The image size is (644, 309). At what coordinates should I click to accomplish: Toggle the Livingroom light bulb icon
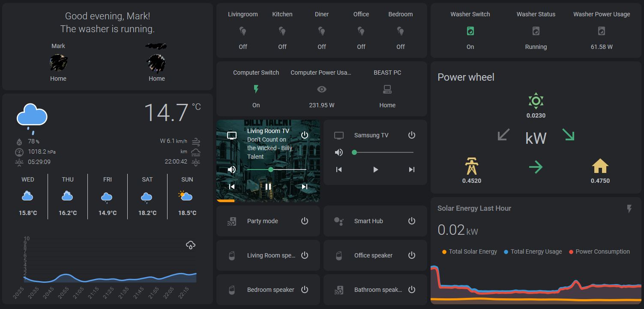pyautogui.click(x=243, y=30)
